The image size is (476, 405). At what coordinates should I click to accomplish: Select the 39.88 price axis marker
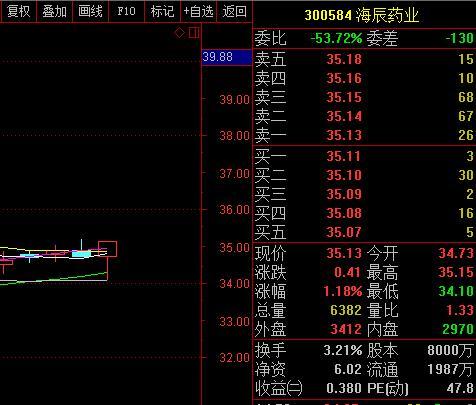coord(227,57)
